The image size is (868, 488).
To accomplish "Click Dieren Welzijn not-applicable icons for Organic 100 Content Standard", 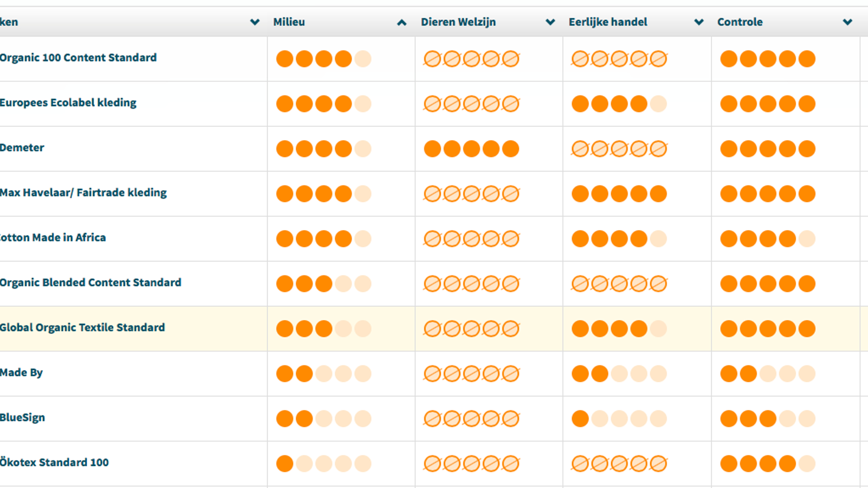I will pos(472,59).
